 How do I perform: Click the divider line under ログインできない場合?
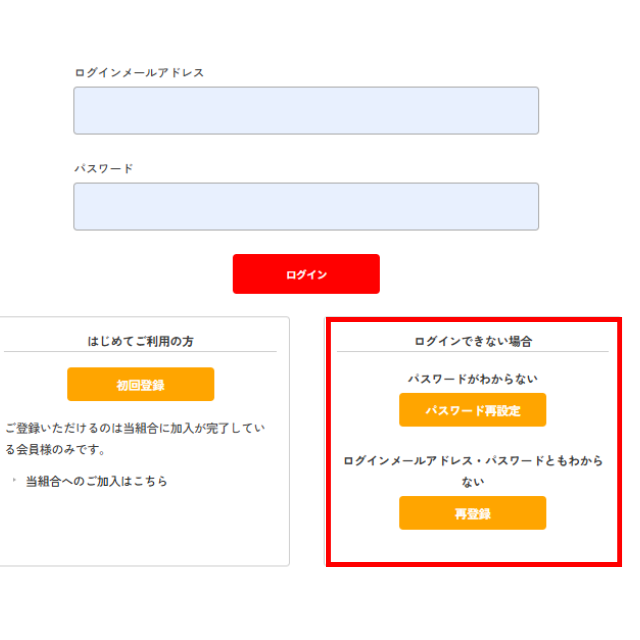pos(472,352)
